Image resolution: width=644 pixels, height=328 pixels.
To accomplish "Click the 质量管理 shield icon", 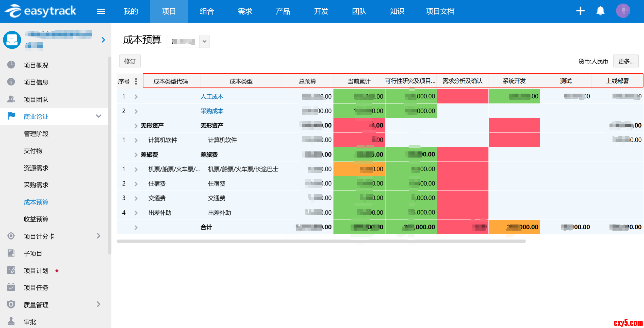I will pyautogui.click(x=11, y=304).
